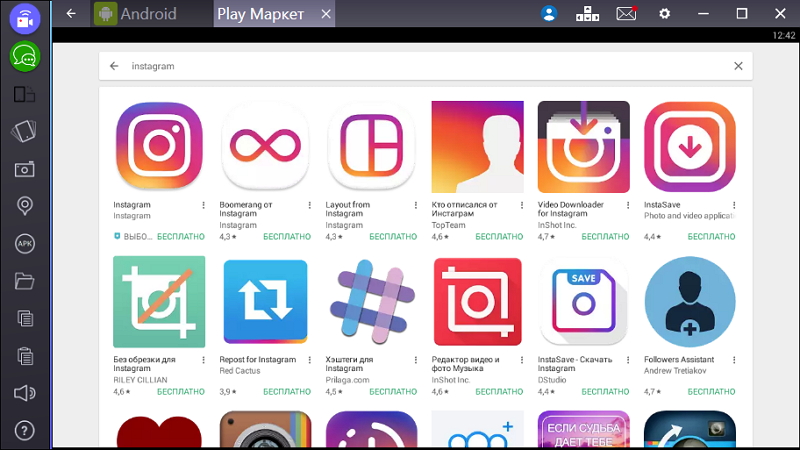Click БЕСПЛАТНО under Repost for Instagram
Image resolution: width=800 pixels, height=450 pixels.
[287, 392]
